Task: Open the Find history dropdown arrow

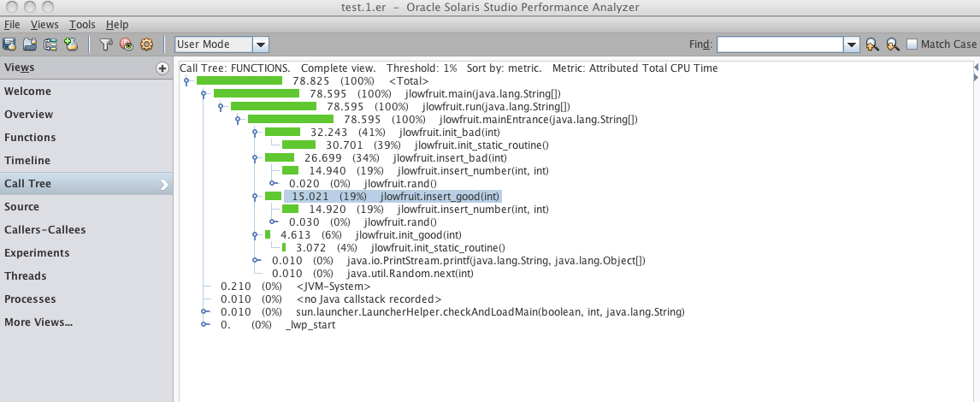Action: [x=851, y=44]
